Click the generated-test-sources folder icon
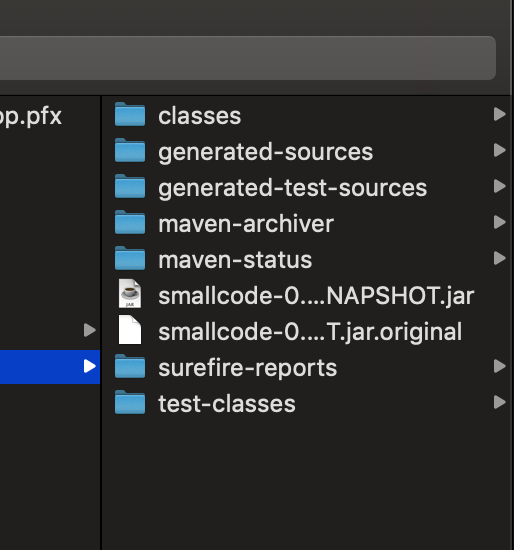514x550 pixels. coord(130,186)
